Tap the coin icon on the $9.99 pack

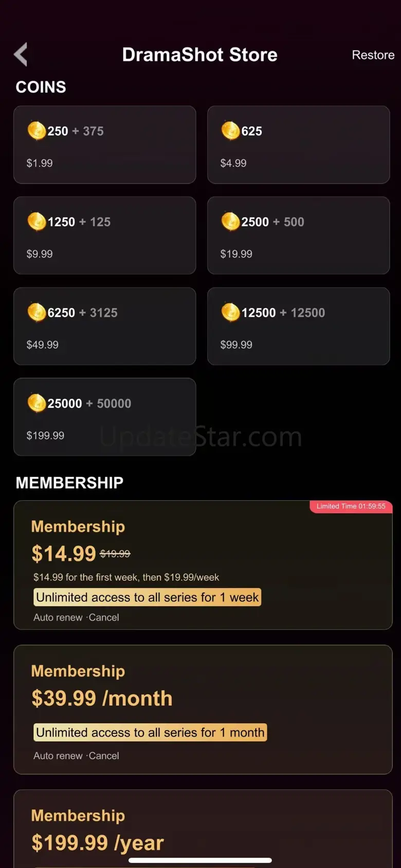coord(37,222)
